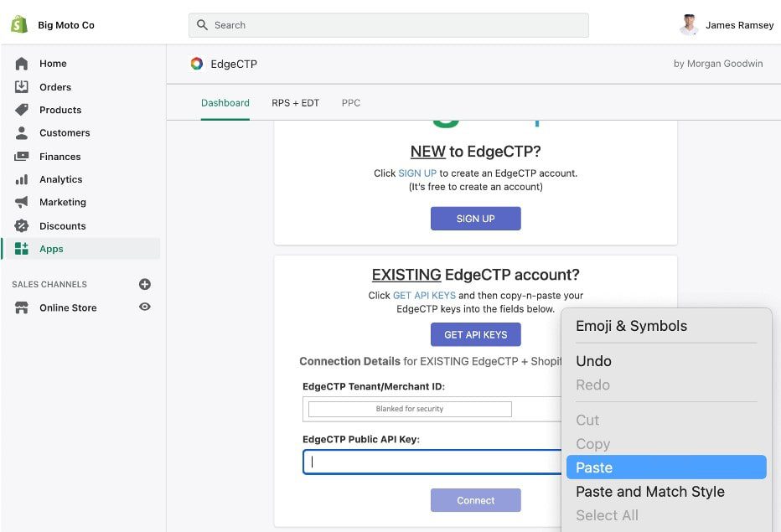The height and width of the screenshot is (532, 781).
Task: Click the GET API KEYS button
Action: (476, 335)
